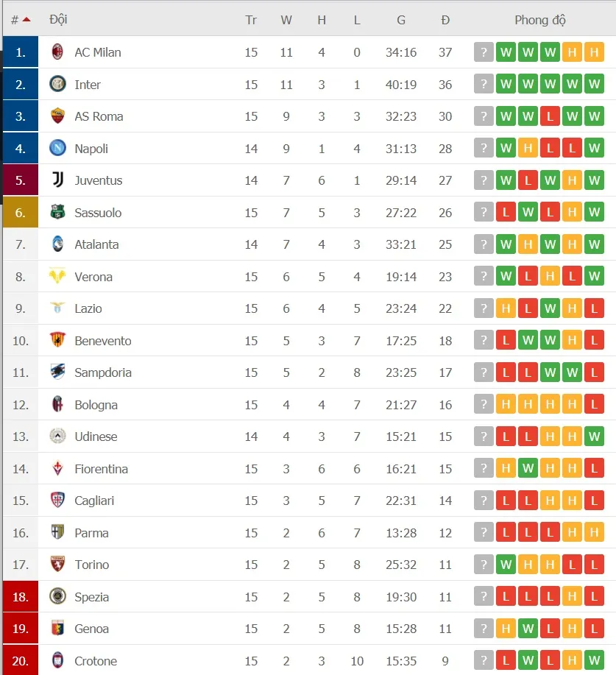Sort standings by G goals column
Viewport: 616px width, 675px height.
(x=401, y=20)
